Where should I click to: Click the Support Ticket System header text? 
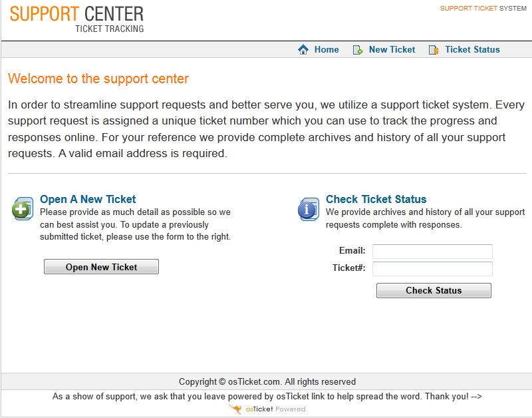[x=483, y=9]
